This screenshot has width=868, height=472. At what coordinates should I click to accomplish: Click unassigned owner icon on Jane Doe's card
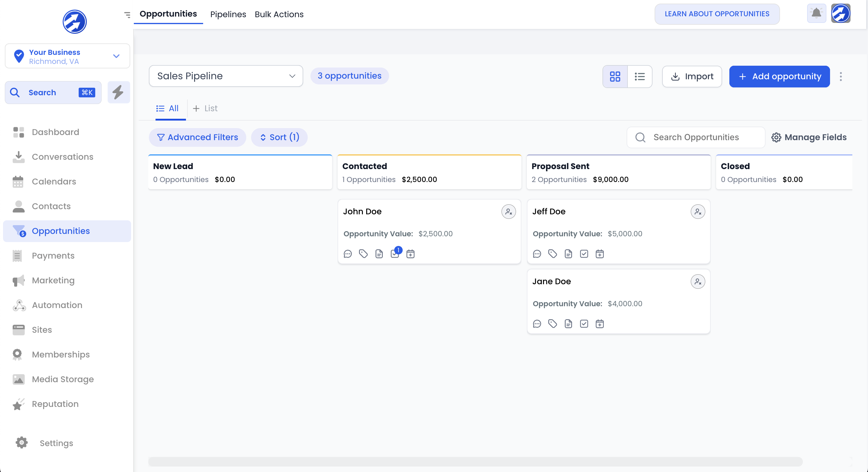click(x=697, y=281)
